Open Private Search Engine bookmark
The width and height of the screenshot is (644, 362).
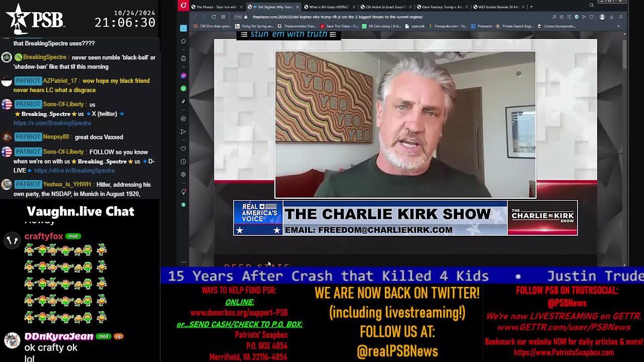515,26
